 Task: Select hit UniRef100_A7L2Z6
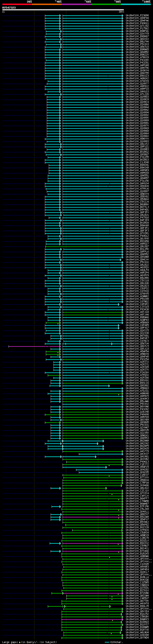tap(137, 94)
